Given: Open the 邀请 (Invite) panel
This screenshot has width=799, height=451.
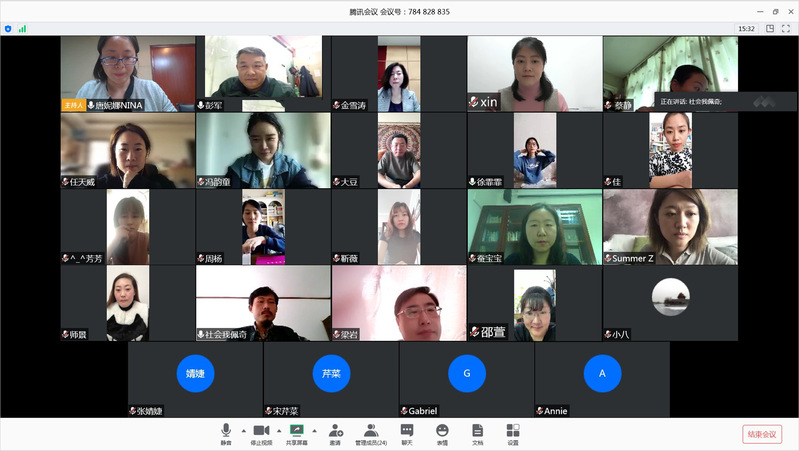Looking at the screenshot, I should [x=335, y=433].
